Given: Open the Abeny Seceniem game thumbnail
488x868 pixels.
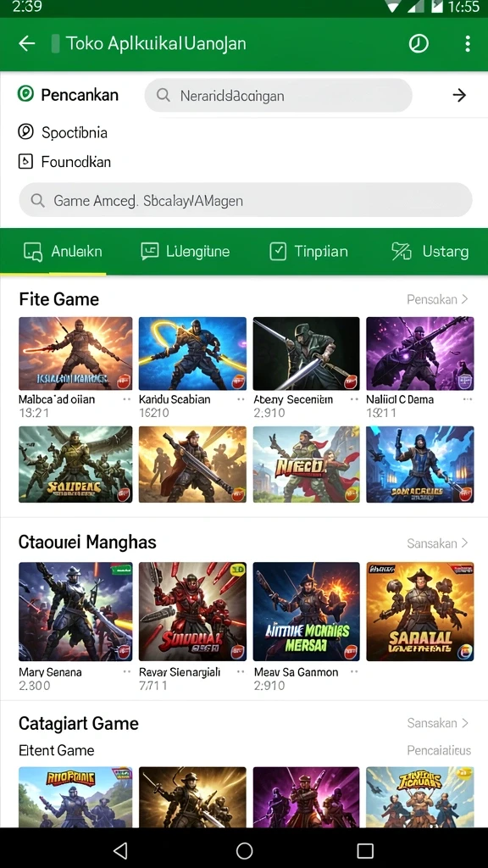Looking at the screenshot, I should point(306,353).
